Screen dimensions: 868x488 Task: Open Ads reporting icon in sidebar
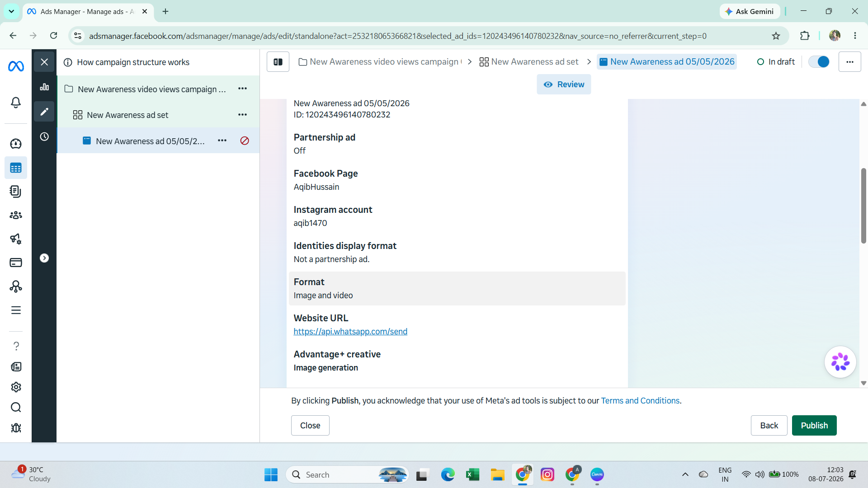(x=16, y=192)
